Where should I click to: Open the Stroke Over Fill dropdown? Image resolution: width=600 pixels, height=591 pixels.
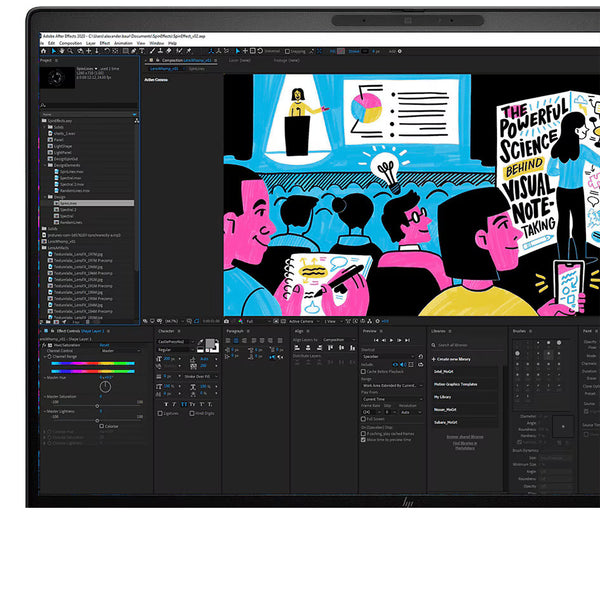pyautogui.click(x=201, y=377)
